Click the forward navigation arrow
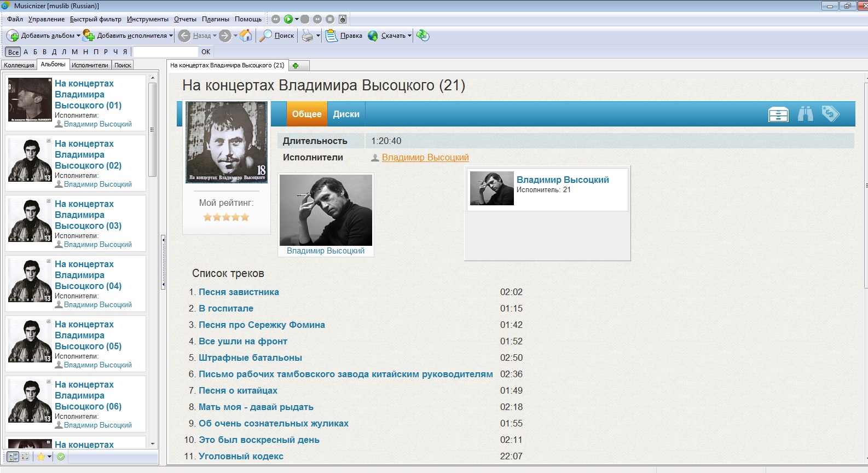Viewport: 868px width, 473px height. pos(225,36)
